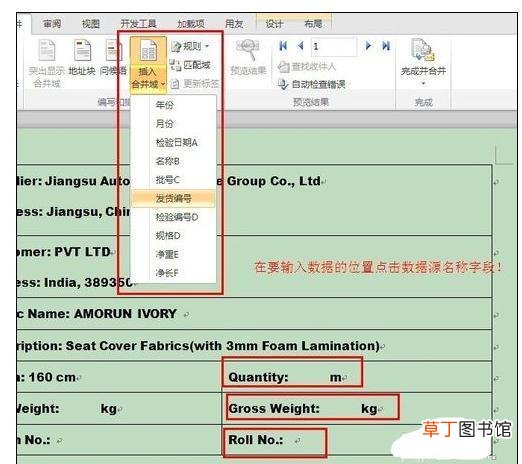Click the 预览结果 preview icon

coord(248,50)
